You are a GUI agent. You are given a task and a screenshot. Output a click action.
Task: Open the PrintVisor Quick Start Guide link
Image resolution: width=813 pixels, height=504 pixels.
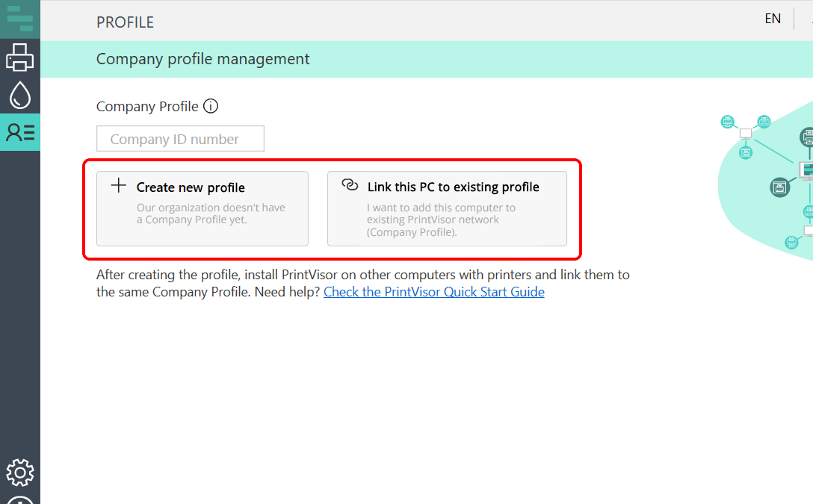pos(433,292)
